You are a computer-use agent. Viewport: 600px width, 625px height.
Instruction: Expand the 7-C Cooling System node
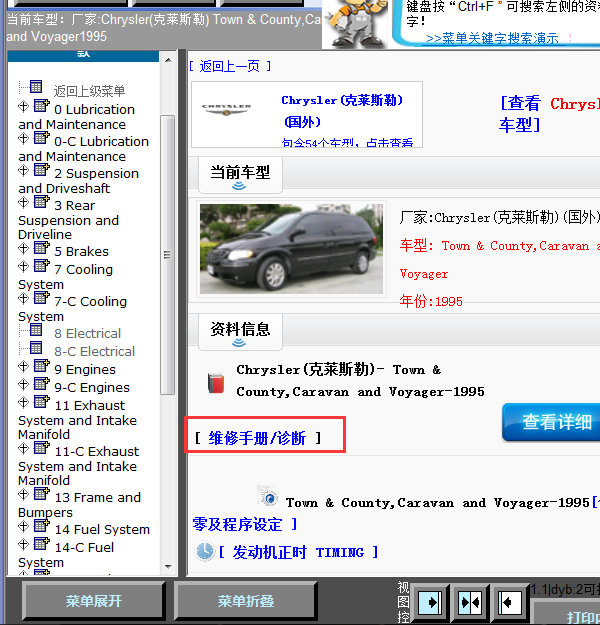coord(23,298)
